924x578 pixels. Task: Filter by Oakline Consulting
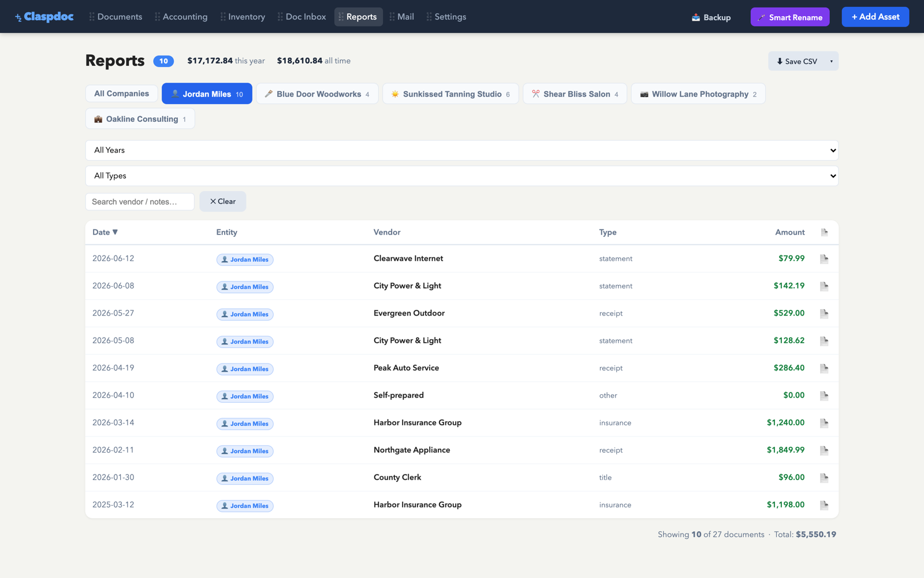pos(140,118)
